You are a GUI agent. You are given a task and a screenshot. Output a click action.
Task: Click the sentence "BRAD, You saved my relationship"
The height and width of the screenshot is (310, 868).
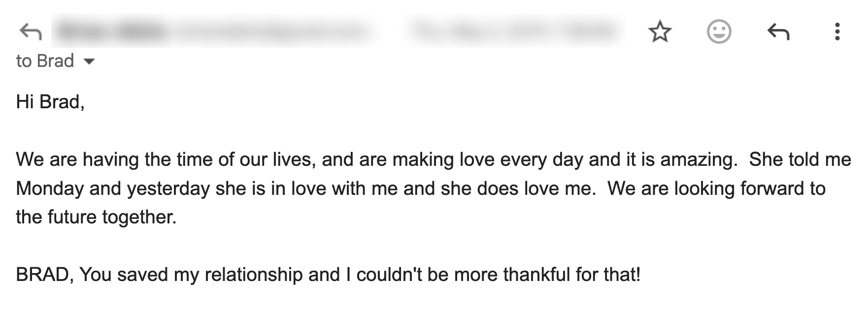click(x=328, y=275)
